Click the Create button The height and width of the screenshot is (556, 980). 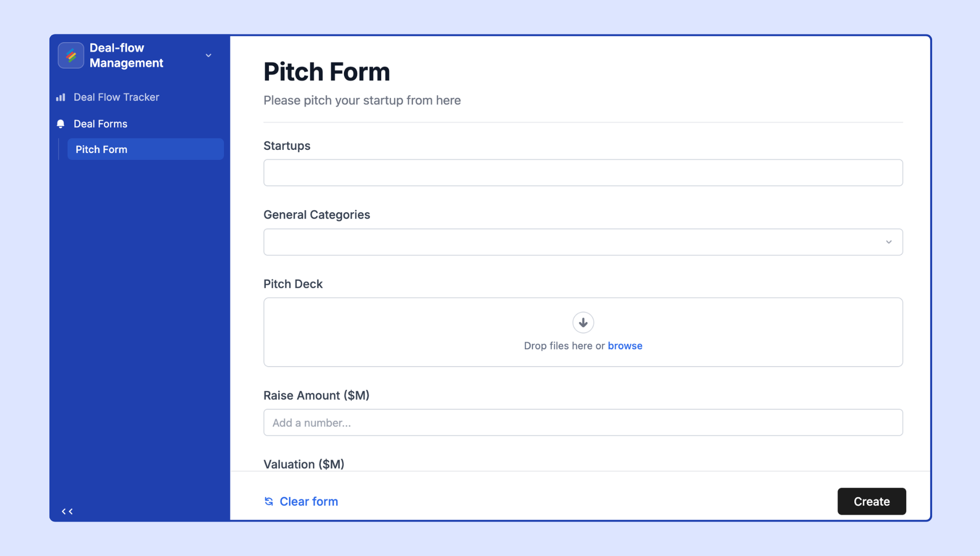click(x=871, y=501)
